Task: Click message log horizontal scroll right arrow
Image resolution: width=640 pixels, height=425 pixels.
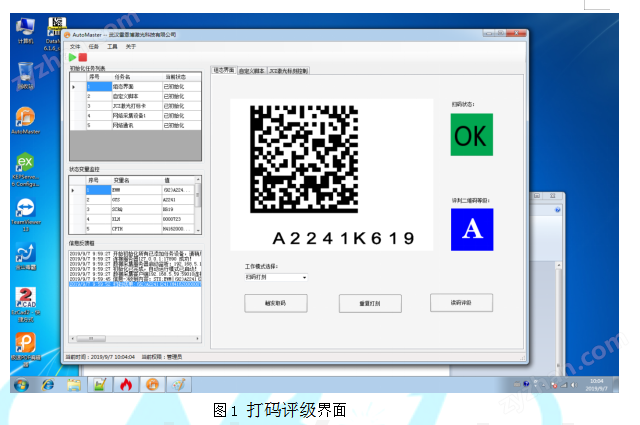Action: click(x=198, y=338)
